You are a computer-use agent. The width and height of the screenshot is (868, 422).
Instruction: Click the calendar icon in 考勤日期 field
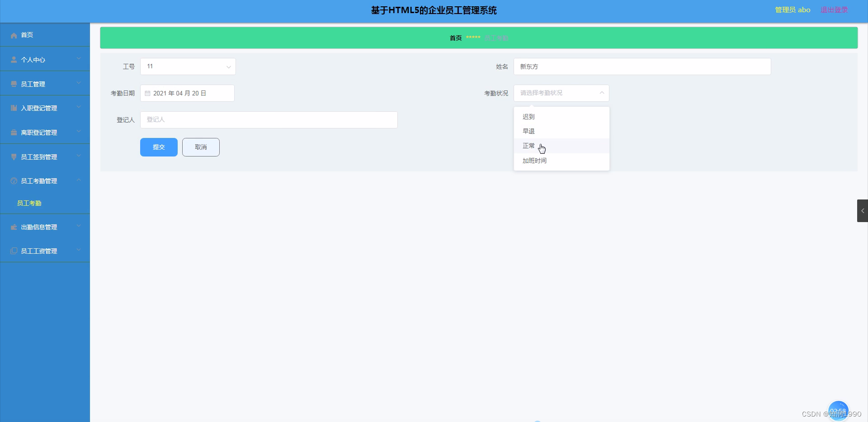[148, 93]
